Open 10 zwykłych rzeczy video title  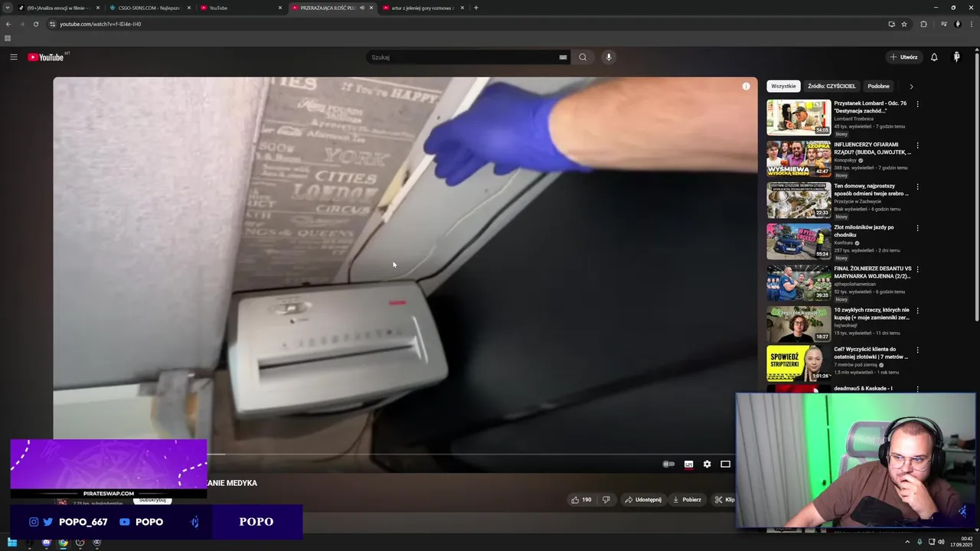[872, 314]
